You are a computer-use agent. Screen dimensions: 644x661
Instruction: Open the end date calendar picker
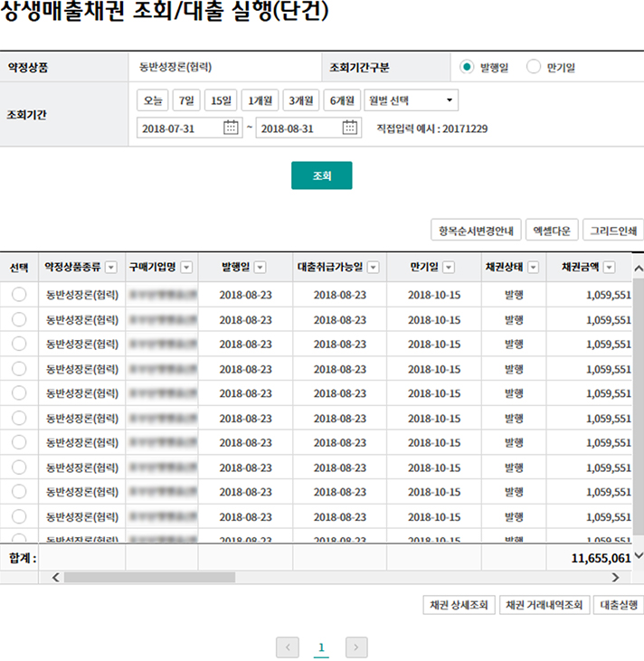point(350,128)
